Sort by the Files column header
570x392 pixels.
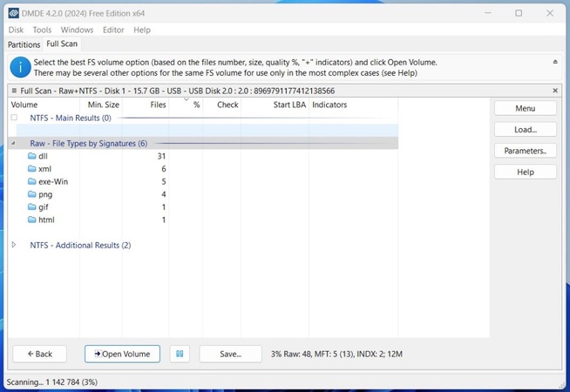tap(158, 105)
